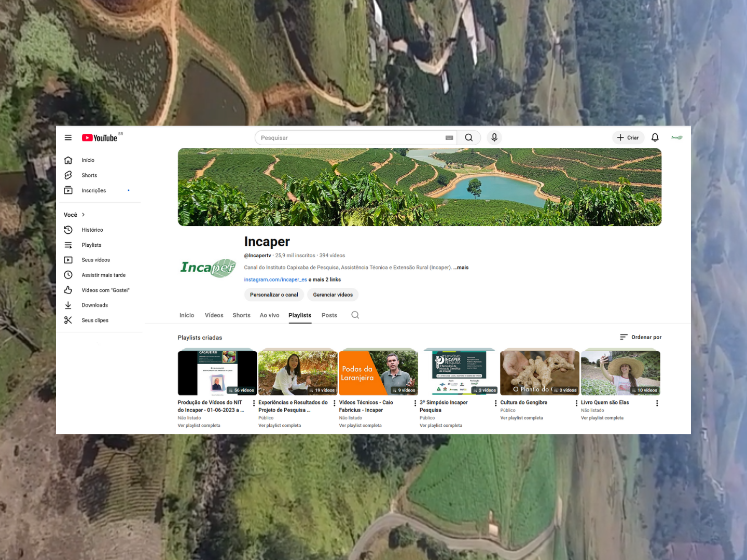The height and width of the screenshot is (560, 747).
Task: Open the hamburger guide menu
Action: (68, 137)
